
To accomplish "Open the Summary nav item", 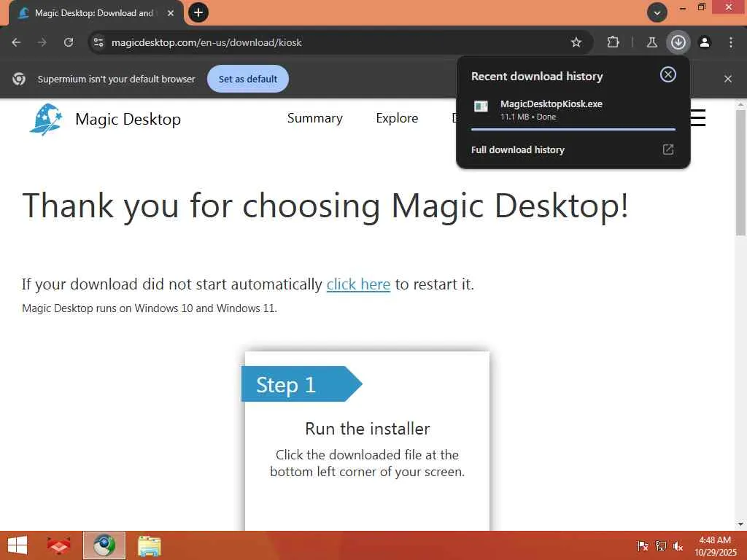I will click(315, 118).
